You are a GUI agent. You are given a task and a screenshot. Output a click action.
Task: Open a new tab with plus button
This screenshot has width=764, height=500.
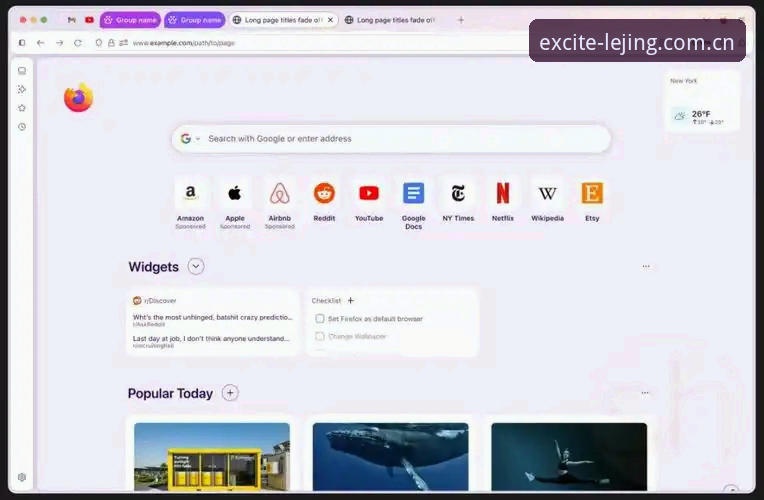(461, 20)
